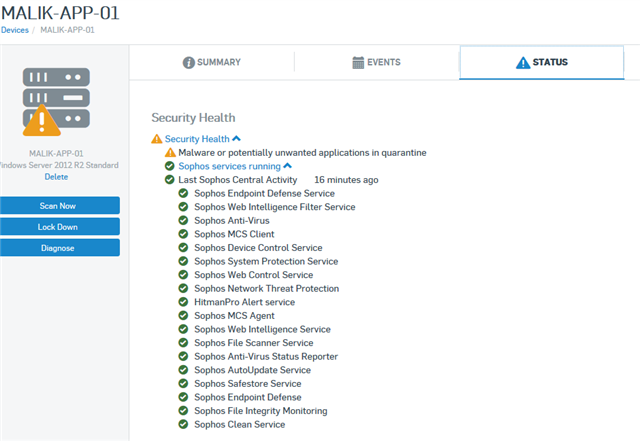Screen dimensions: 640x441
Task: Click the Summary info icon
Action: (188, 62)
